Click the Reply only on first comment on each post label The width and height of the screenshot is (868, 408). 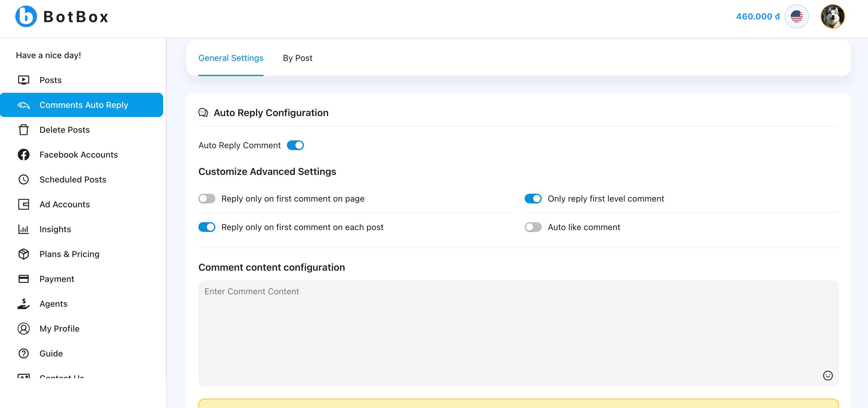click(x=302, y=227)
